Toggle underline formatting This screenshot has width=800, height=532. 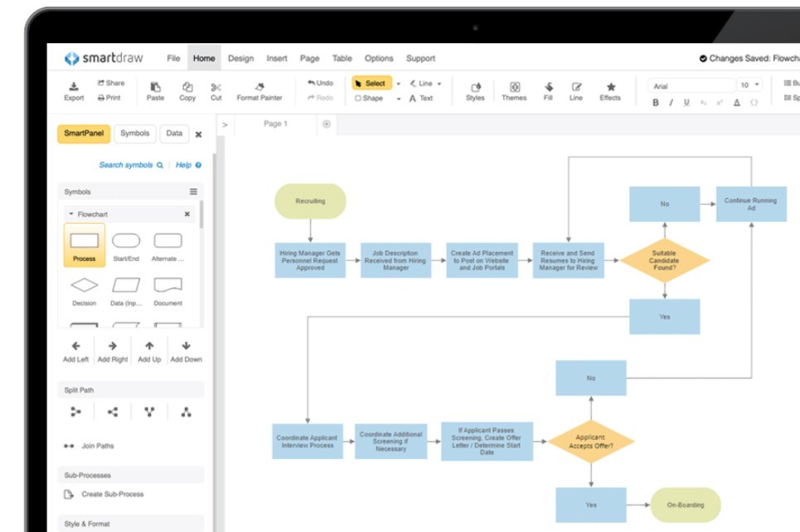[x=686, y=103]
